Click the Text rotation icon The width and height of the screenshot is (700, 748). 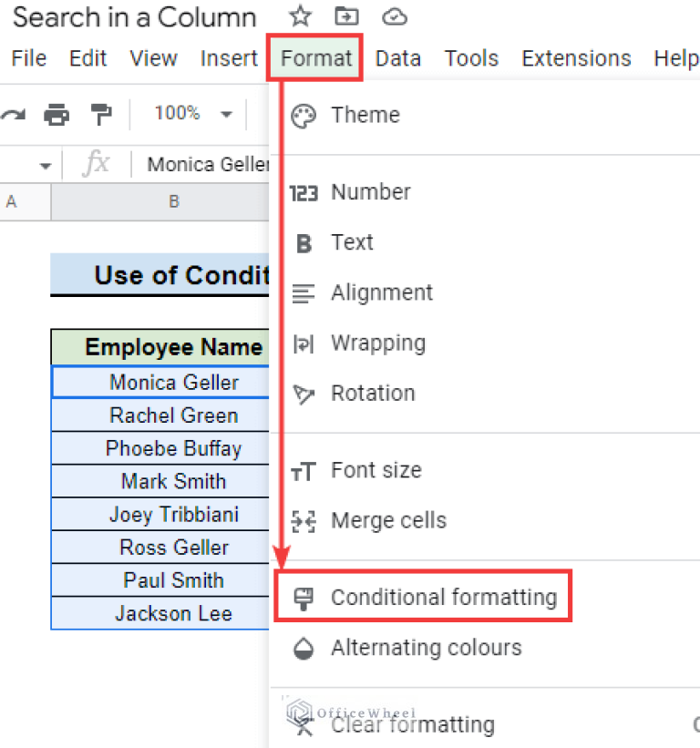tap(303, 393)
